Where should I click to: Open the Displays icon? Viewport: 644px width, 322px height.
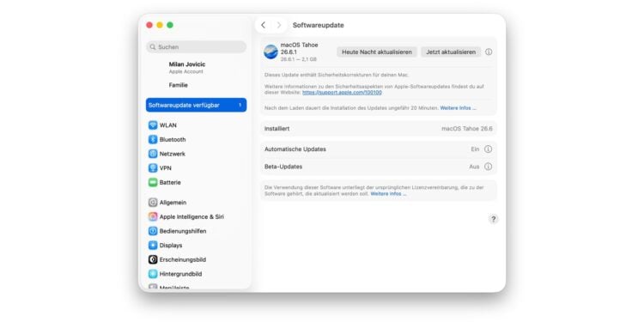[153, 246]
